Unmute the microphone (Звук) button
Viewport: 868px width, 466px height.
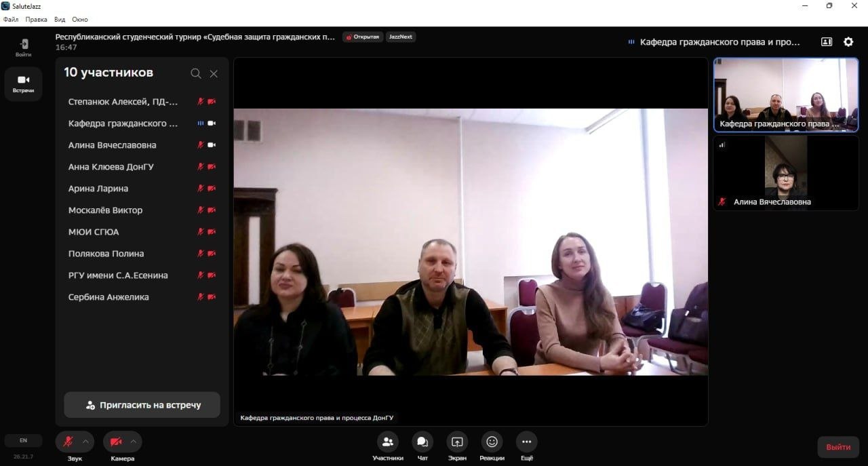pos(68,442)
